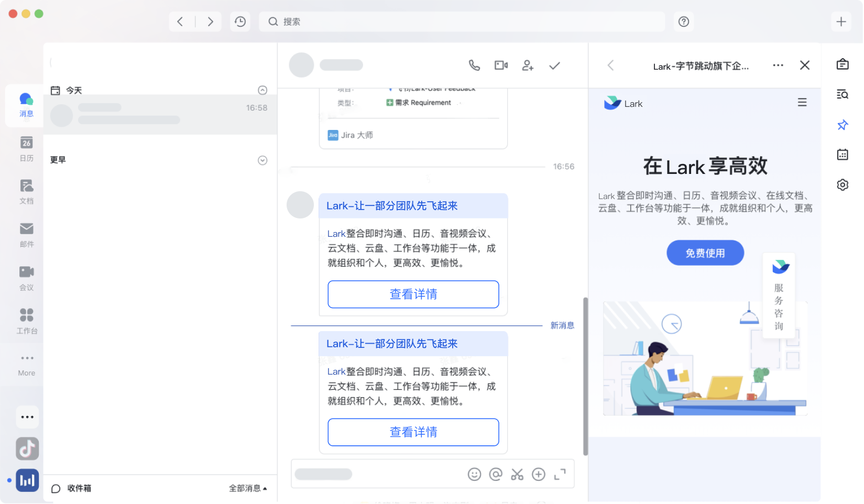Switch to the 日历 (Calendar) tab
The image size is (864, 504).
(26, 148)
